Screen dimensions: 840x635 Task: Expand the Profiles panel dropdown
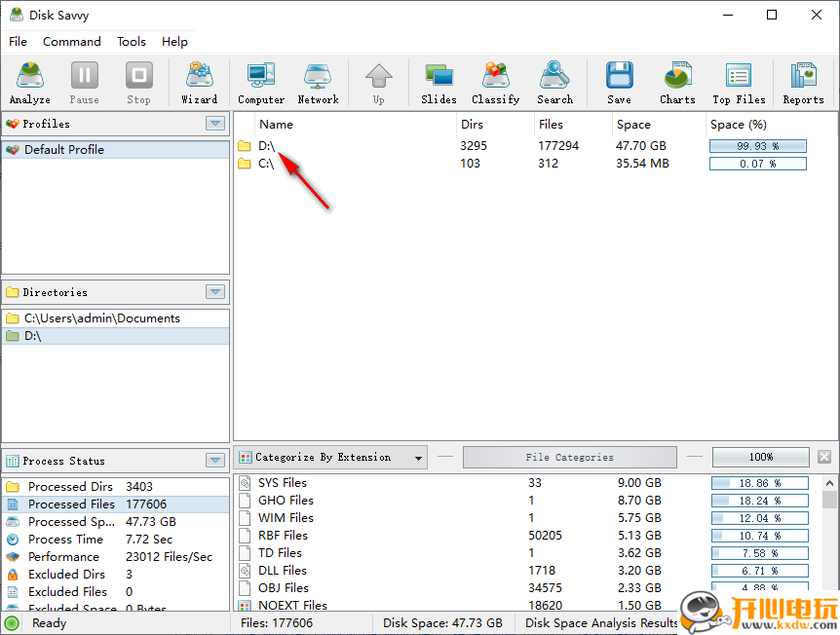(x=215, y=124)
